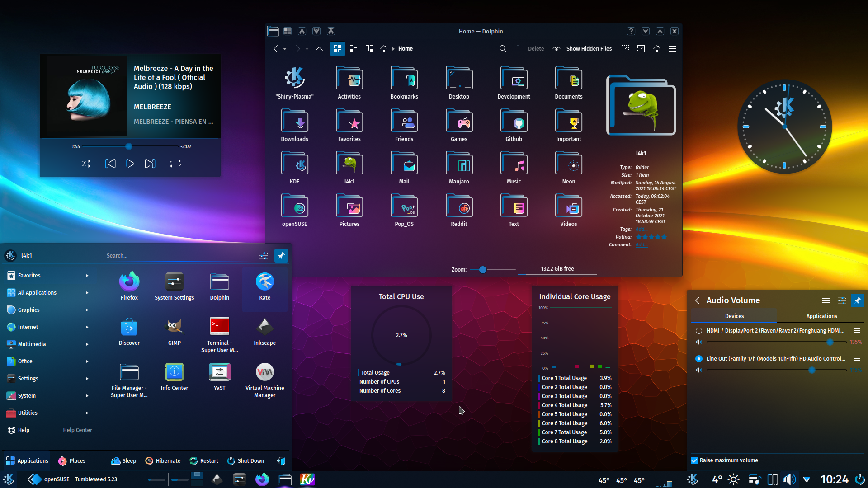Select Line Out audio output device

tap(699, 359)
